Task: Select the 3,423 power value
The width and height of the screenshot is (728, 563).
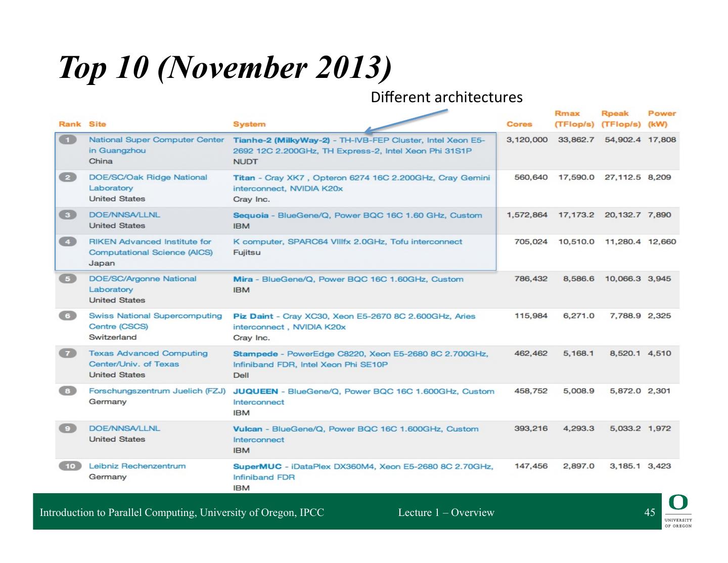Action: click(x=659, y=466)
